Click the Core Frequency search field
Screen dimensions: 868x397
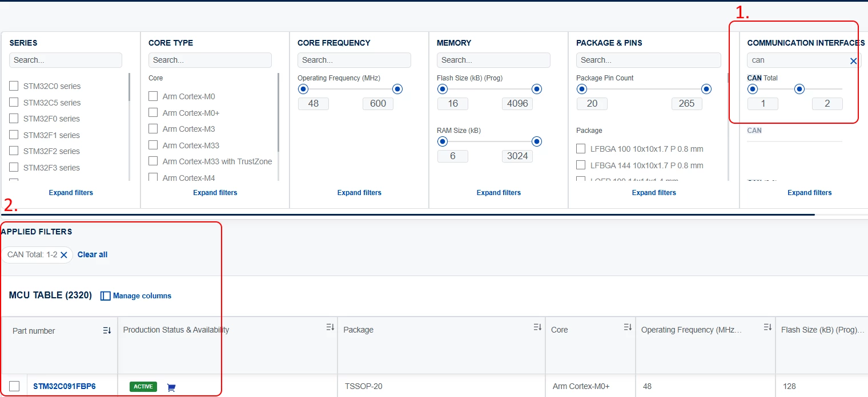[354, 60]
